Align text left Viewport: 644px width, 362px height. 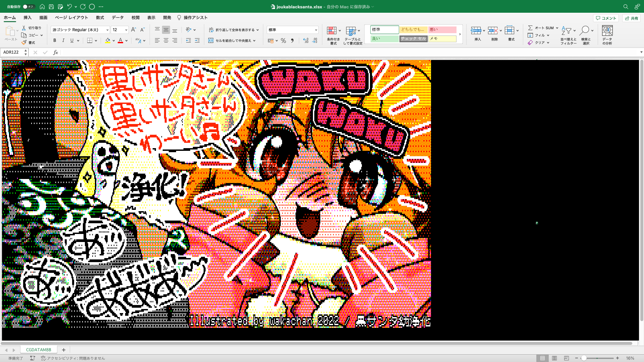coord(157,41)
